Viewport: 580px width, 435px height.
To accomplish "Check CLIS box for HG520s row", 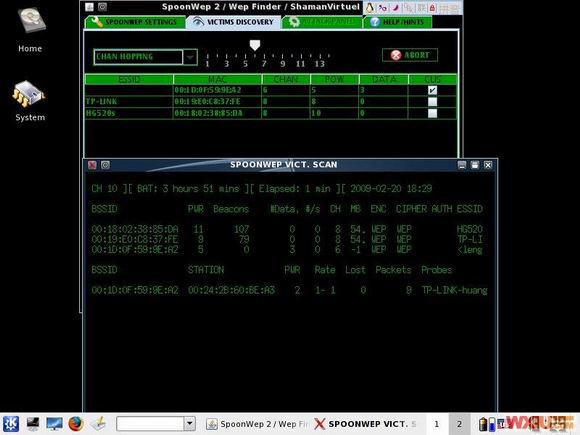I will (432, 113).
